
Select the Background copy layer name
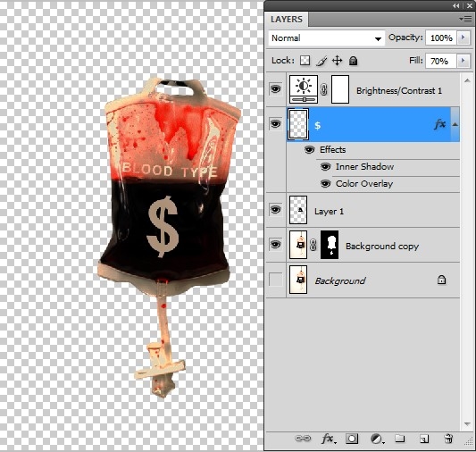click(x=382, y=246)
